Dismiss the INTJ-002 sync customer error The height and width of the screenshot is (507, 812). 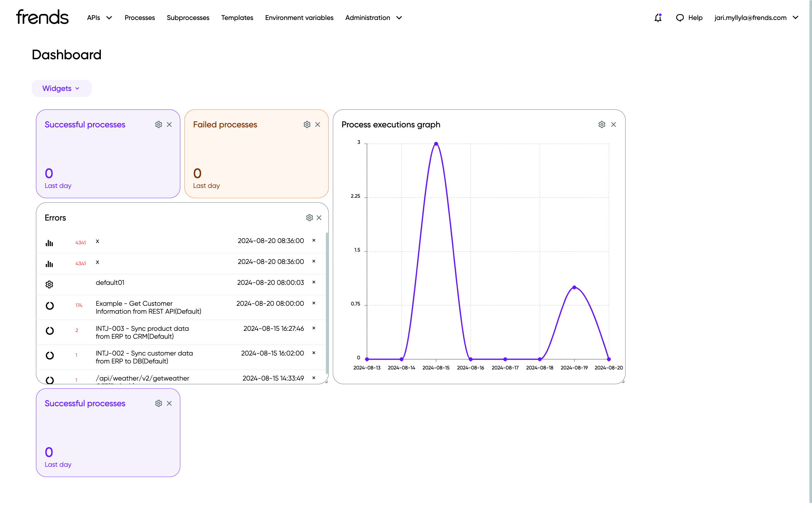(314, 353)
